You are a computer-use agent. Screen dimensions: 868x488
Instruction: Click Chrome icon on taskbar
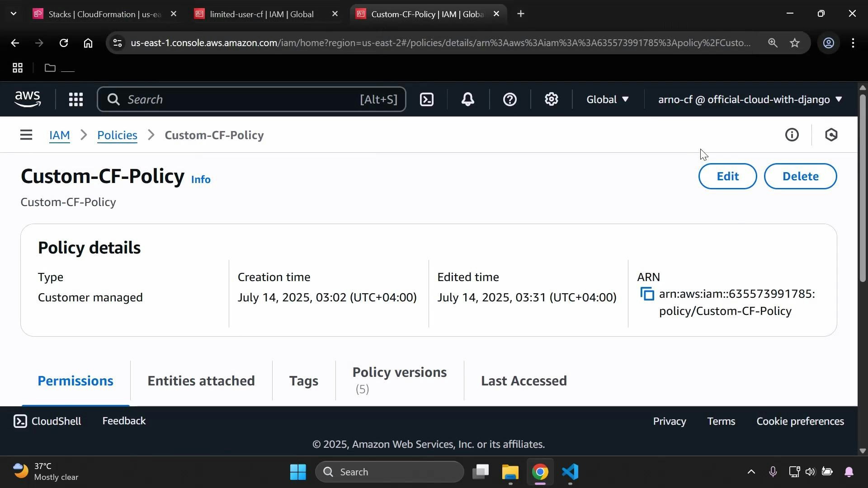click(540, 472)
